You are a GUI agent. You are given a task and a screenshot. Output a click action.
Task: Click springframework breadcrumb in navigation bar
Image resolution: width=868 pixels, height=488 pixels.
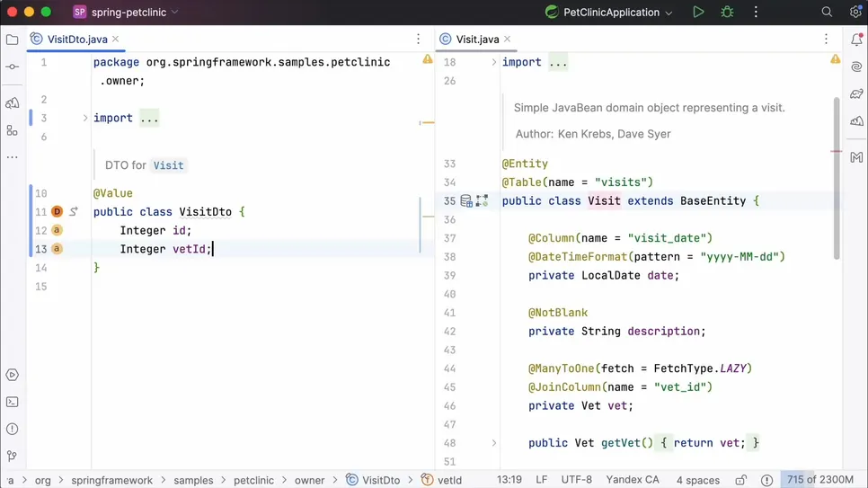tap(111, 480)
